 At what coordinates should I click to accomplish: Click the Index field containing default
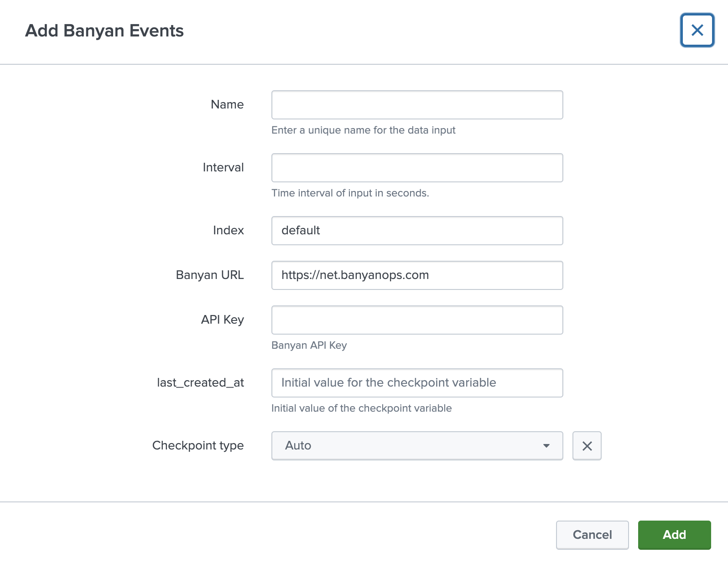pos(417,231)
